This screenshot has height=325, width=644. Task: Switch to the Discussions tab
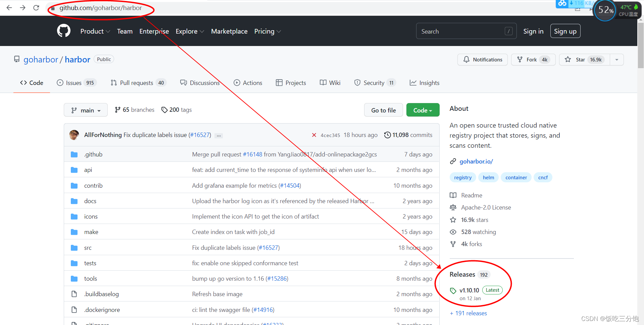click(x=200, y=83)
